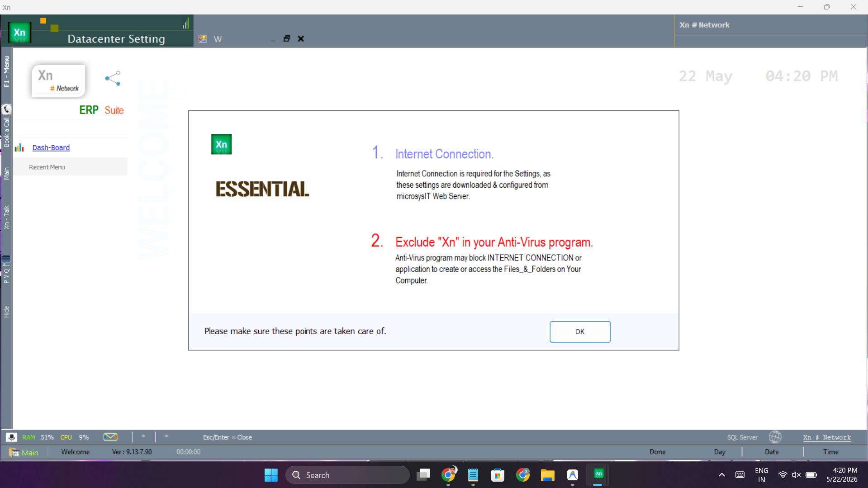Click the Wi-Fi network tray icon
Viewport: 868px width, 488px height.
[x=783, y=475]
